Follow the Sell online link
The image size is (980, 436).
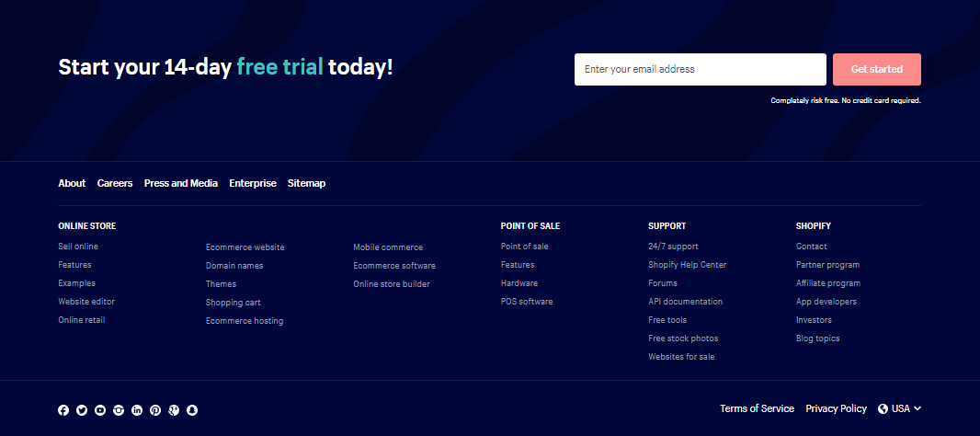78,247
